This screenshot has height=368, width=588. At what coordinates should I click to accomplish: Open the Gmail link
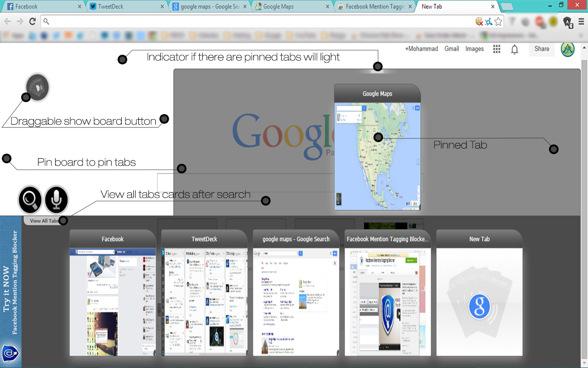(x=452, y=49)
